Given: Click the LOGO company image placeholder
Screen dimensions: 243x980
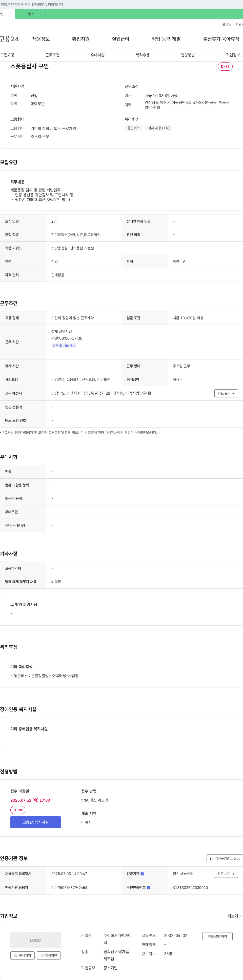Looking at the screenshot, I should coord(35,940).
